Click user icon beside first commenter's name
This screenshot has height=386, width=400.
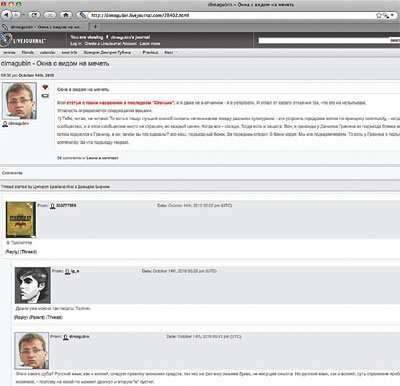click(x=53, y=206)
